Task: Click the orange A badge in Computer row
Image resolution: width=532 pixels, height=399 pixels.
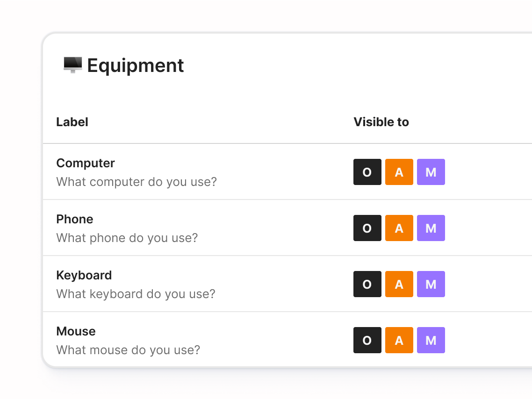Action: (x=399, y=172)
